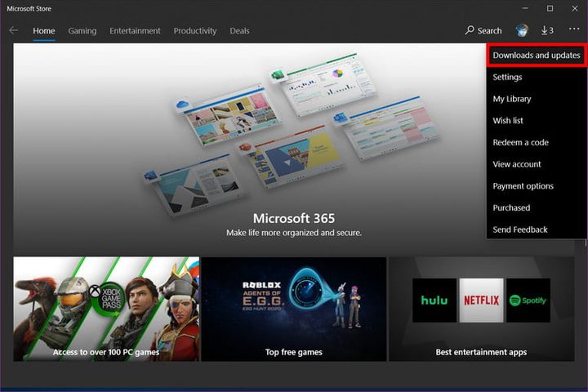The width and height of the screenshot is (588, 392).
Task: Go back using the back arrow
Action: tap(14, 30)
